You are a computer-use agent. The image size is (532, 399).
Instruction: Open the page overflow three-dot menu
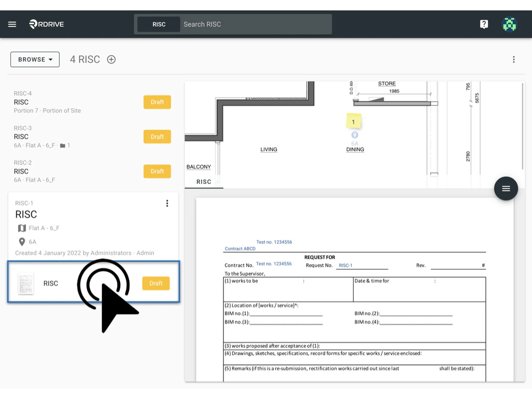tap(513, 59)
